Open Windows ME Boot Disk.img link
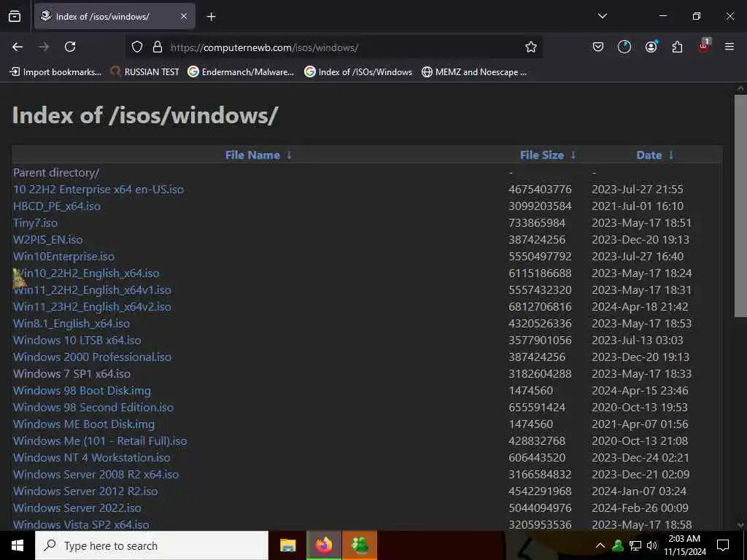 pos(84,424)
